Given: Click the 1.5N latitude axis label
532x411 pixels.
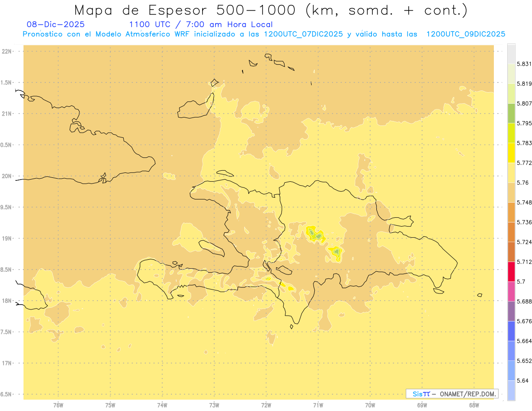Looking at the screenshot, I should 7,82.
